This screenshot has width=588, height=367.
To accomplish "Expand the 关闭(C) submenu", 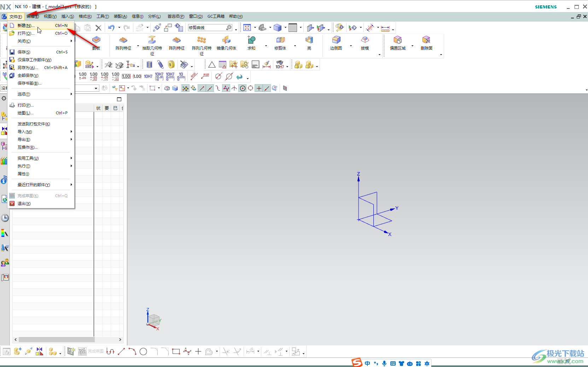I will (41, 41).
